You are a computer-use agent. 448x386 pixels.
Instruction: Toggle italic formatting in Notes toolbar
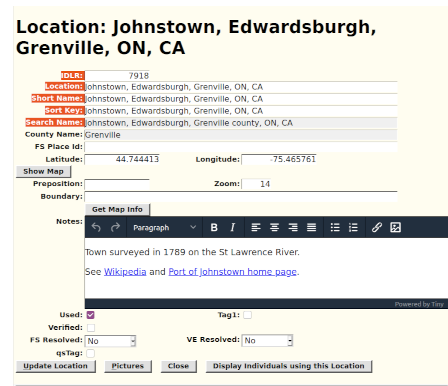(x=233, y=228)
